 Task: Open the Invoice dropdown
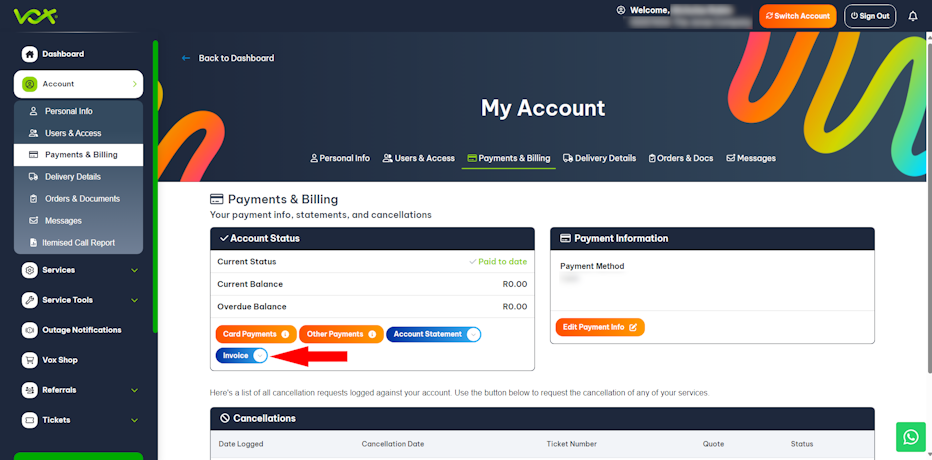click(x=259, y=355)
